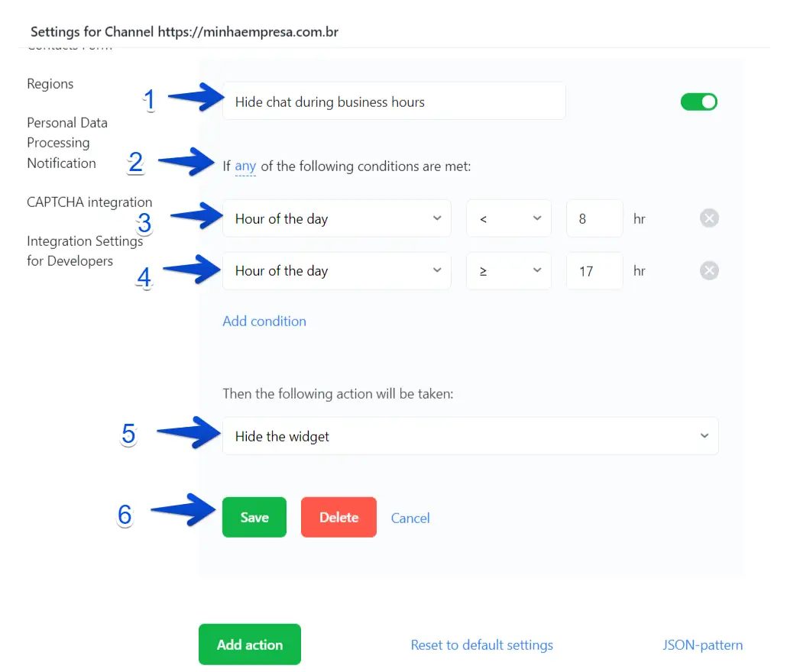The width and height of the screenshot is (787, 672).
Task: Open Integration Settings for Developers
Action: (x=85, y=251)
